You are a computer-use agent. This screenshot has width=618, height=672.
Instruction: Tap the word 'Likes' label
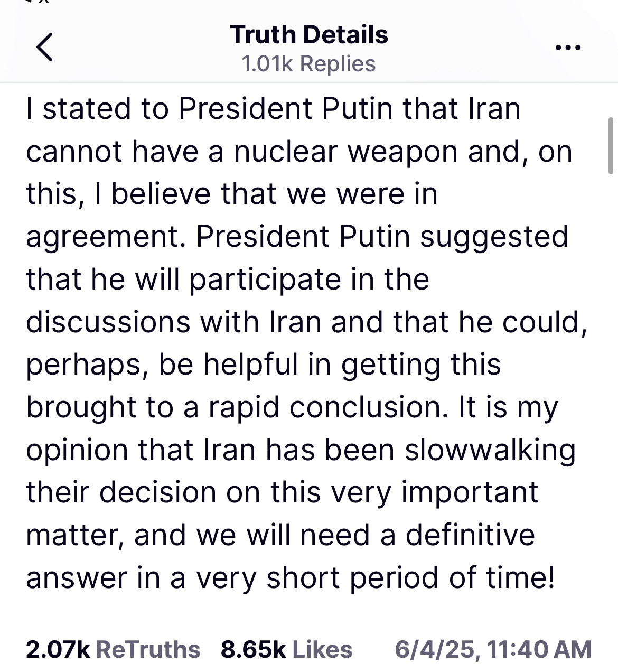(x=322, y=649)
